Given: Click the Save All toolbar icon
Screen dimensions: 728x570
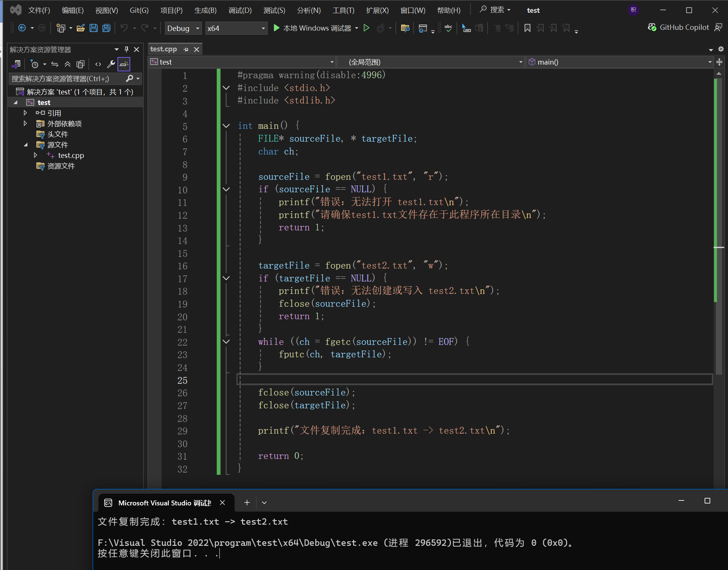Looking at the screenshot, I should pyautogui.click(x=106, y=28).
